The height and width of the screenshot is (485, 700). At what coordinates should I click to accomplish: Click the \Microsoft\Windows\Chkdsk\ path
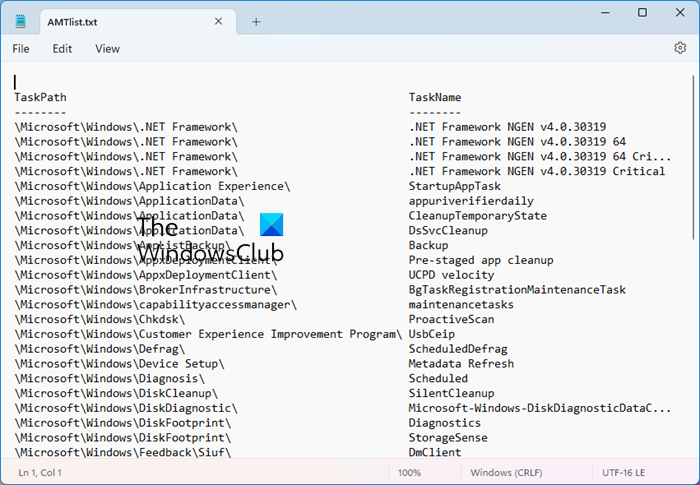click(x=100, y=319)
